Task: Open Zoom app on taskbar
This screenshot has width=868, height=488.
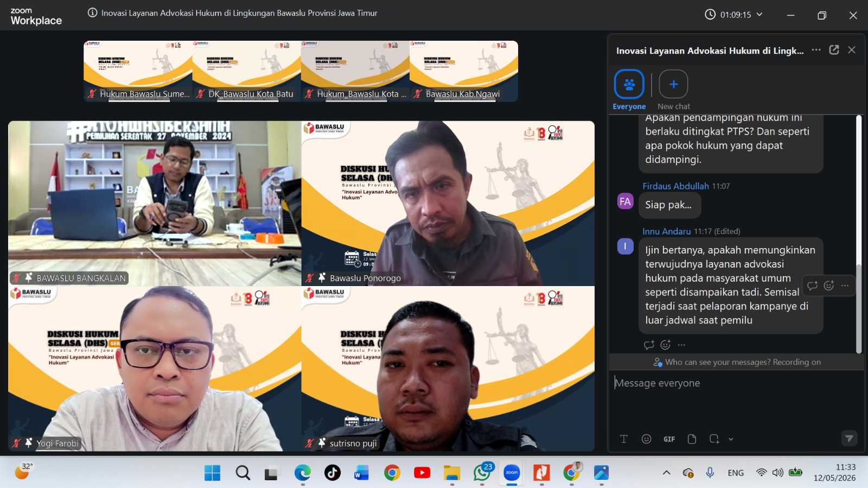Action: [x=512, y=473]
